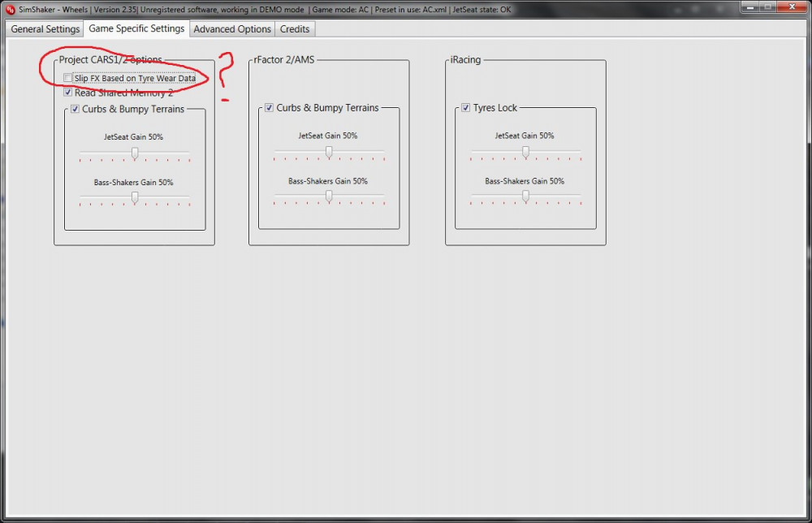The width and height of the screenshot is (812, 523).
Task: Click rFactor 2/AMS JetSeat Gain slider thumb
Action: pos(329,152)
